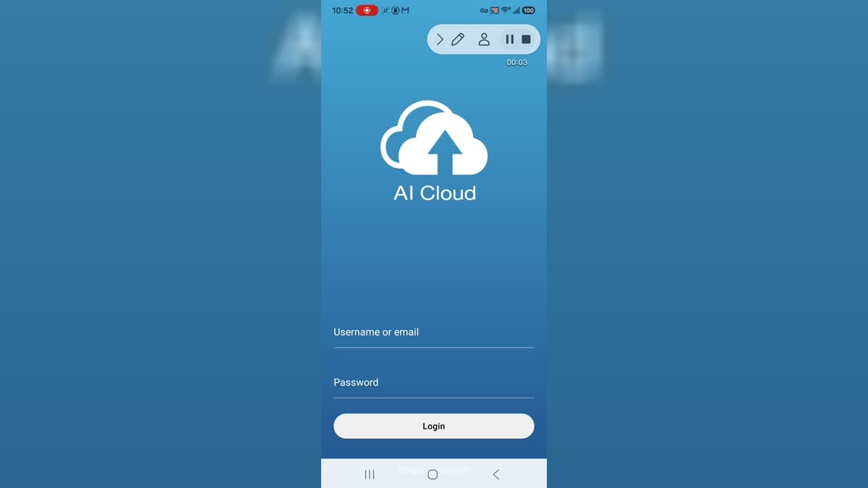Tap the Wi-Fi status icon

click(505, 10)
